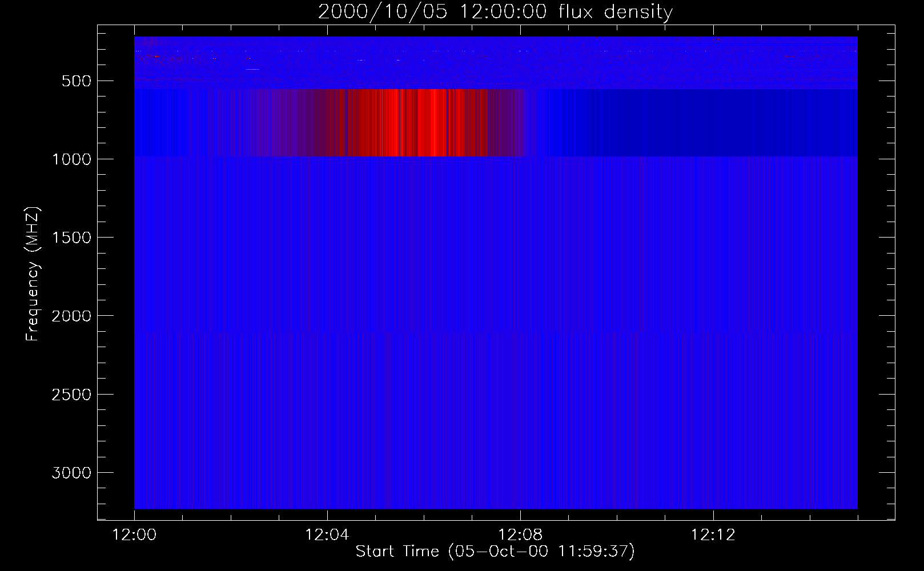Click the plot title '2000/10/05 12:00:00 flux density'

coord(495,12)
